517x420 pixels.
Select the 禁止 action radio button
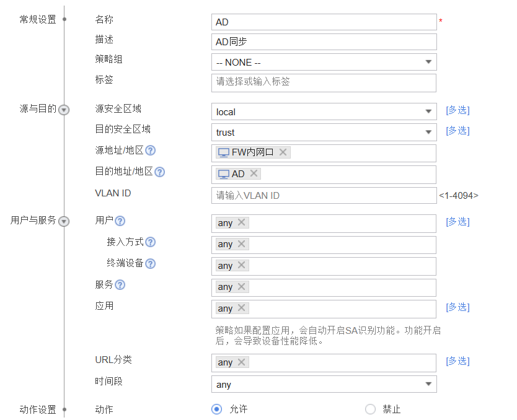pos(370,409)
